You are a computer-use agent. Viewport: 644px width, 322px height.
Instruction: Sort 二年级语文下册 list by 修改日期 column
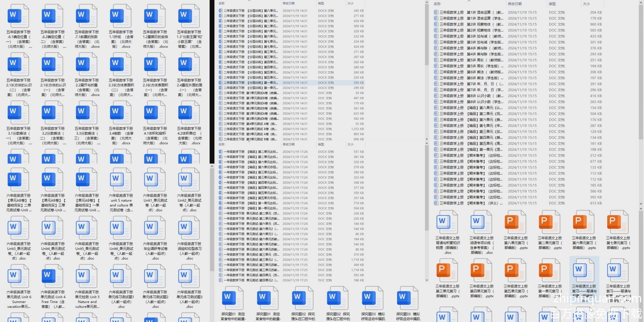(289, 3)
